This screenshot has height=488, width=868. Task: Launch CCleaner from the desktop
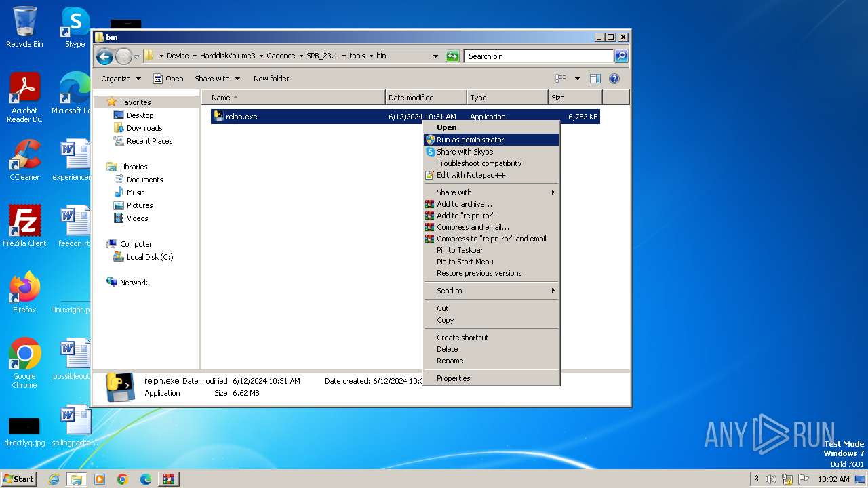click(24, 160)
